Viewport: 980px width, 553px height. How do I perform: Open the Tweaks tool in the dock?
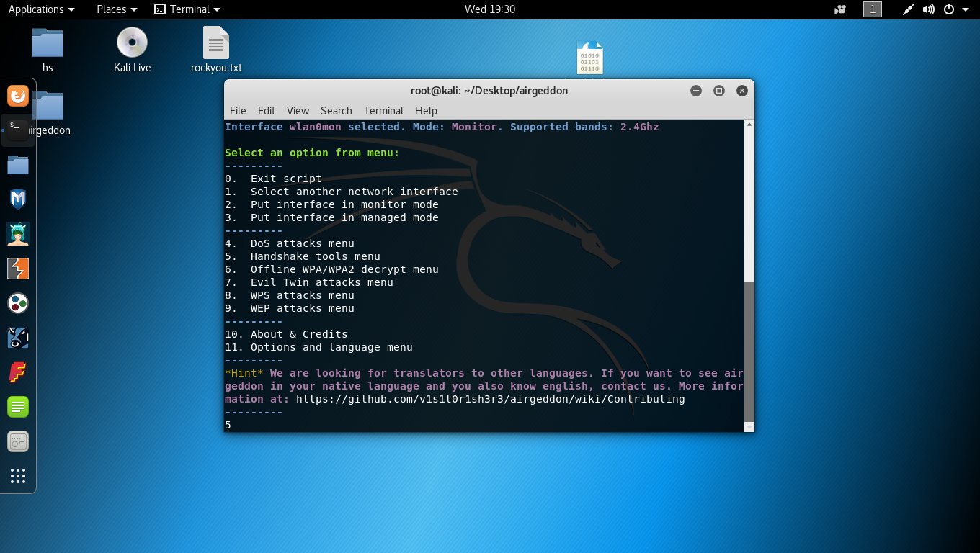18,441
